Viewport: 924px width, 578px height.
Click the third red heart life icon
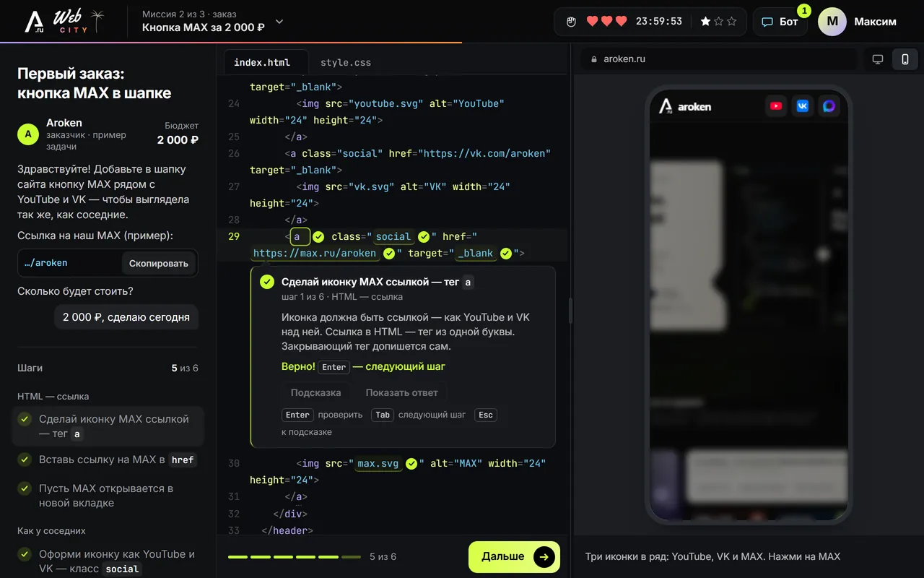[622, 22]
